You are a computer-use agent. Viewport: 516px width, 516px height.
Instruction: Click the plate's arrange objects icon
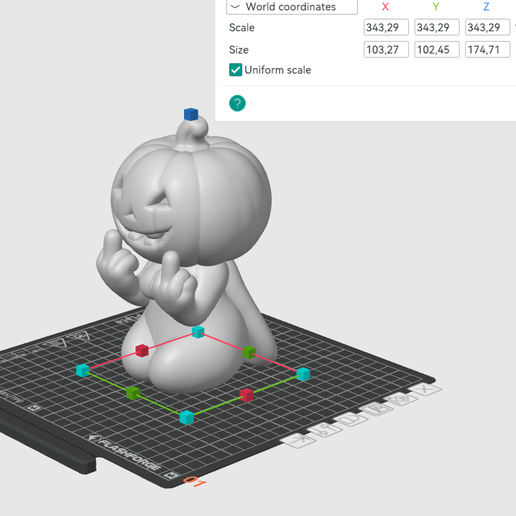click(377, 409)
